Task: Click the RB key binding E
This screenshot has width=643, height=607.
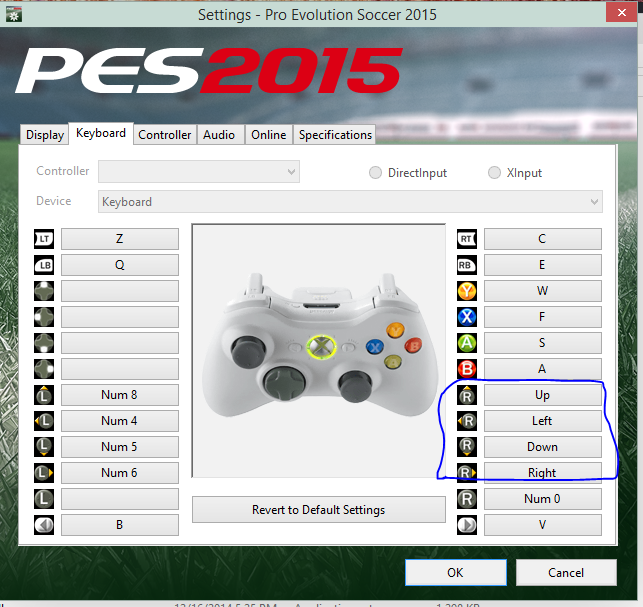Action: (543, 265)
